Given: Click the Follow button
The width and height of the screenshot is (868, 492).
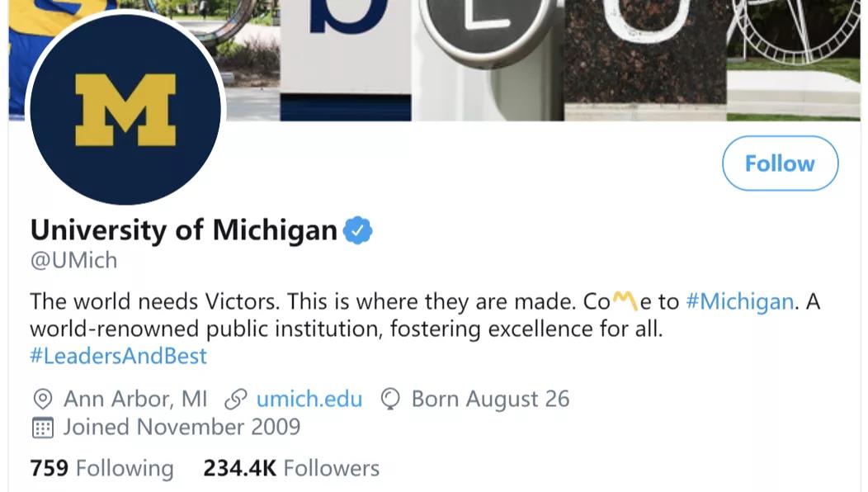Looking at the screenshot, I should pos(780,163).
